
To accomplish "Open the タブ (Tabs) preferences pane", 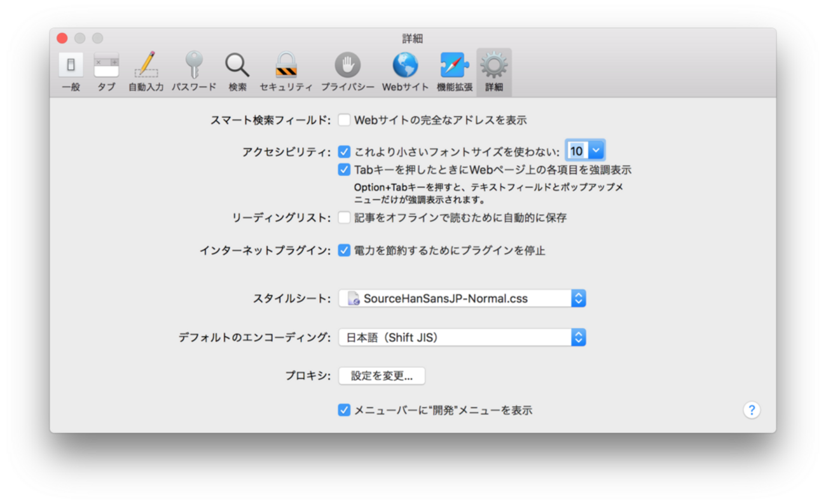I will tap(106, 72).
